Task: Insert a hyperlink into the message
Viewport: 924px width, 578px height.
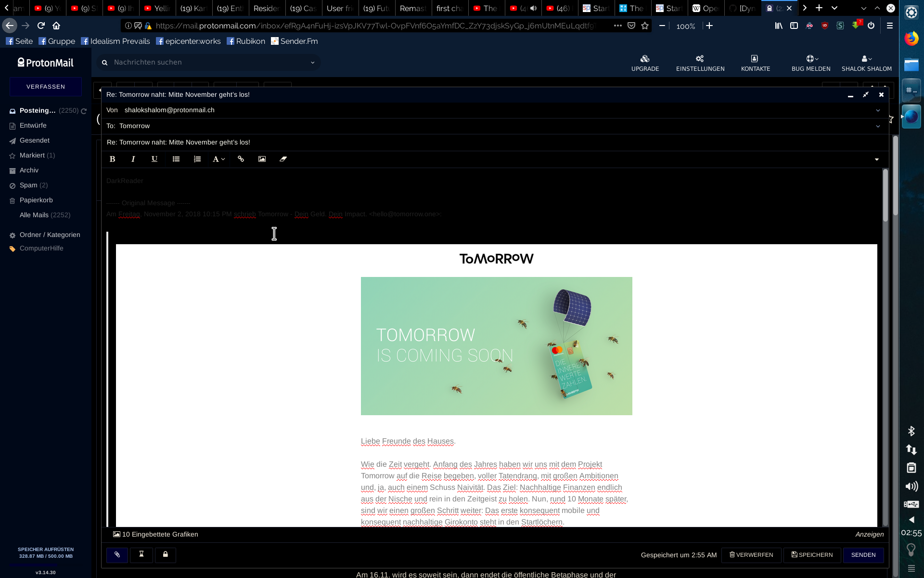Action: [241, 159]
